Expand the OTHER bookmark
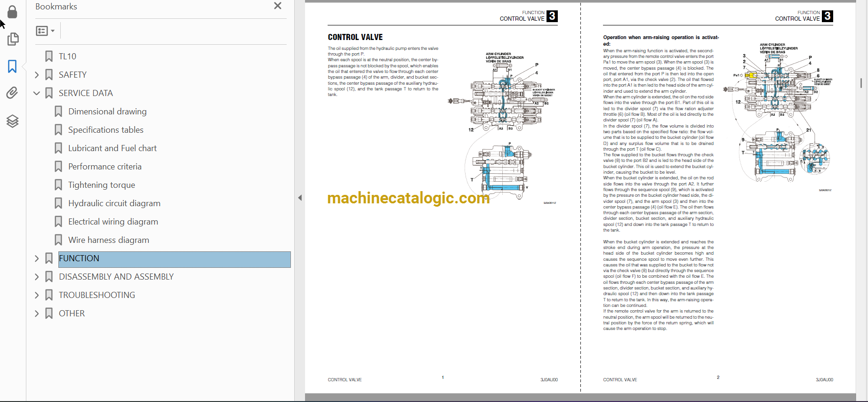Image resolution: width=868 pixels, height=402 pixels. (x=37, y=314)
